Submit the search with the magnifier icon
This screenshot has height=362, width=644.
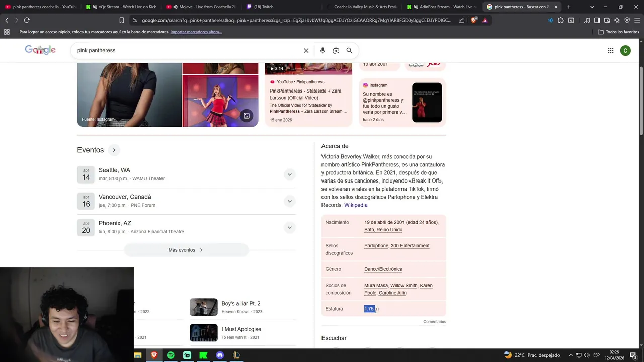click(x=349, y=50)
